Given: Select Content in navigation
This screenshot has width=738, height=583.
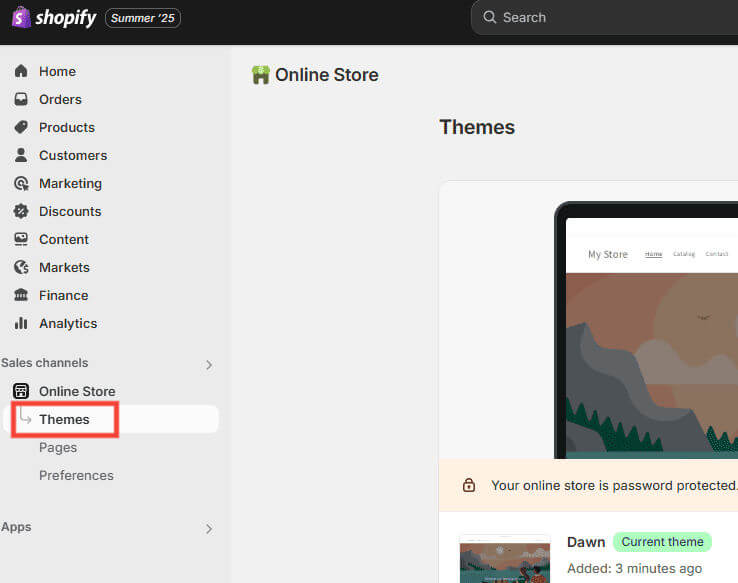Looking at the screenshot, I should coord(64,240).
